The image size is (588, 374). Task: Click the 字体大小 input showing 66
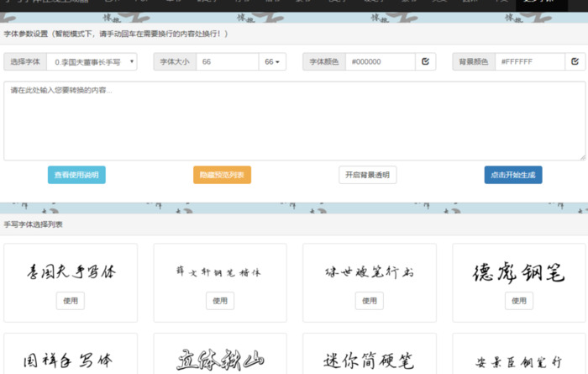[x=228, y=62]
